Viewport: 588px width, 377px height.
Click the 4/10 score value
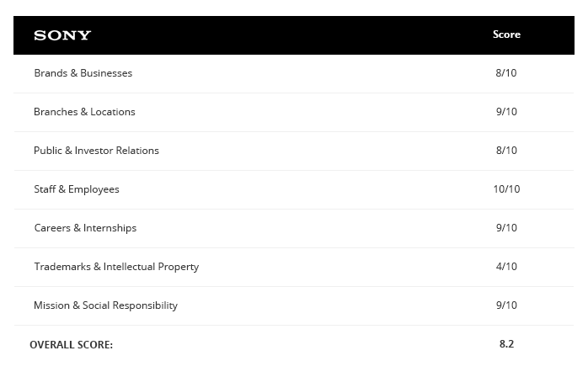point(506,267)
